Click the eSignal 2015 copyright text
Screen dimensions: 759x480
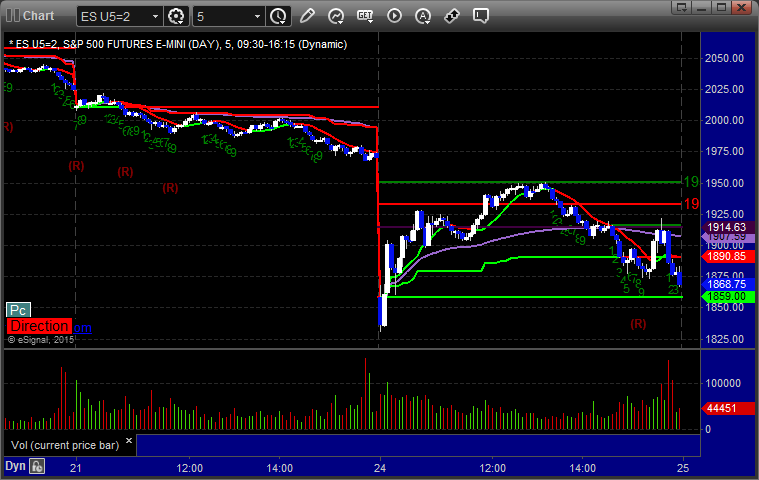(x=41, y=340)
